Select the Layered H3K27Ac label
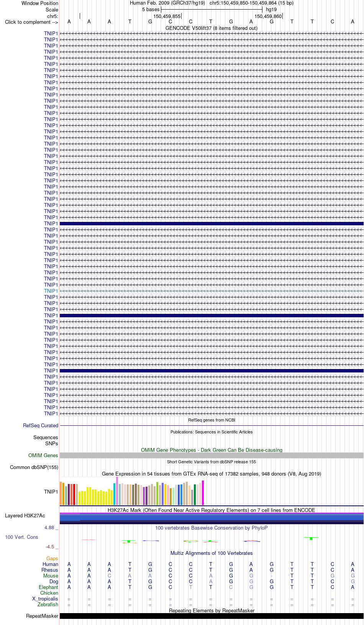Image resolution: width=364 pixels, height=625 pixels. tap(25, 515)
